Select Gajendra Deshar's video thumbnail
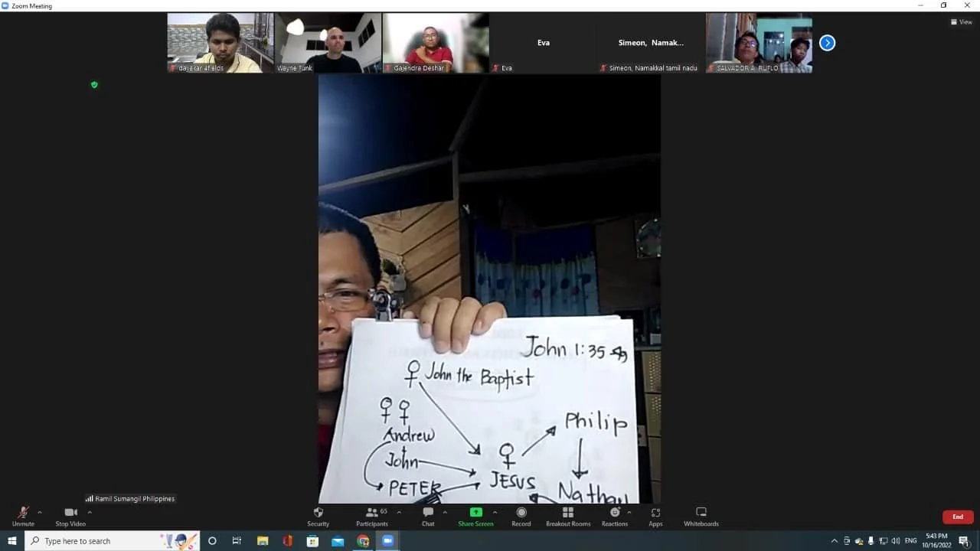 pyautogui.click(x=435, y=43)
